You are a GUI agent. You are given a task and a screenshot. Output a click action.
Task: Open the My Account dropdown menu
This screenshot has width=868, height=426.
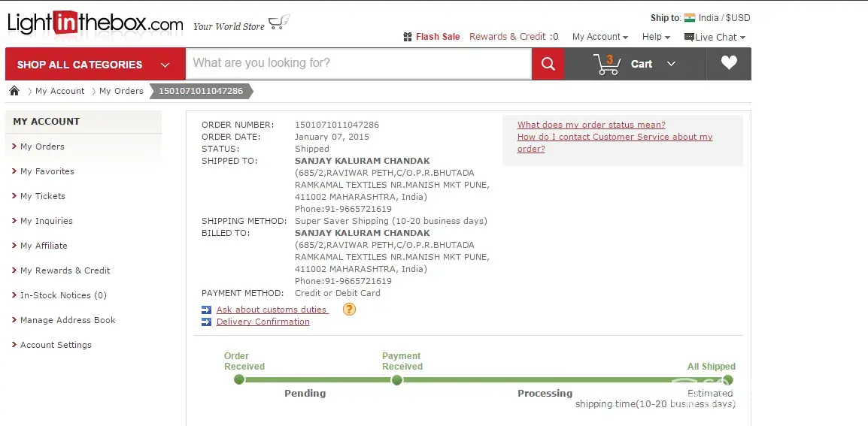pos(600,37)
